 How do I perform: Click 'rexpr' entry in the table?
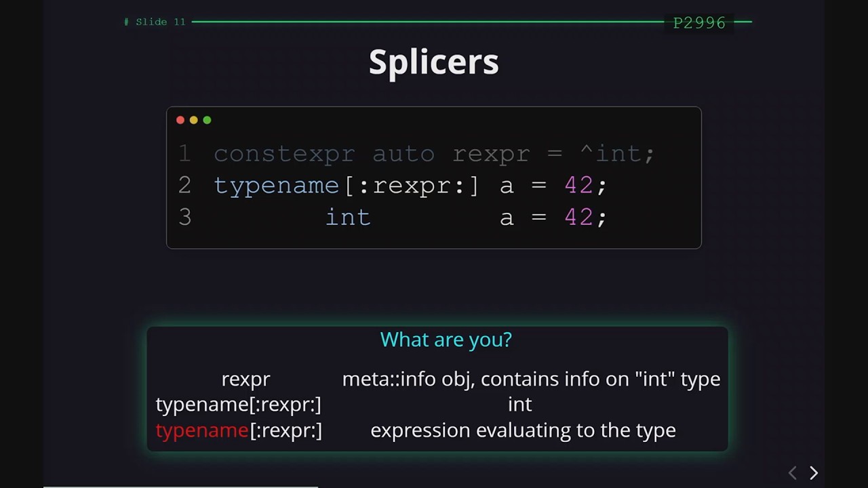coord(245,380)
